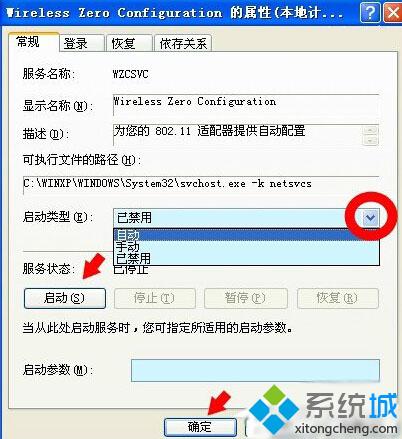This screenshot has width=402, height=439.
Task: Click the executable path text field
Action: (x=201, y=185)
